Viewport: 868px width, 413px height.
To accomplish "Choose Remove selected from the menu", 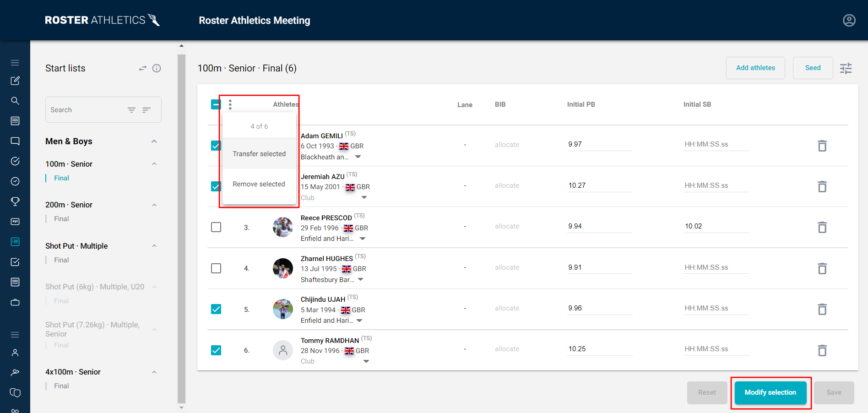I will coord(259,184).
